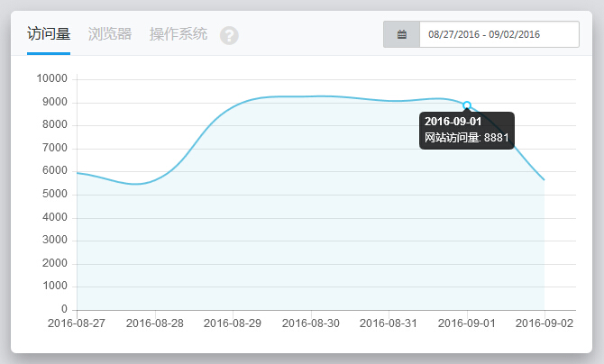Click the 2016-08-28 x-axis label
The width and height of the screenshot is (604, 364).
tap(155, 323)
